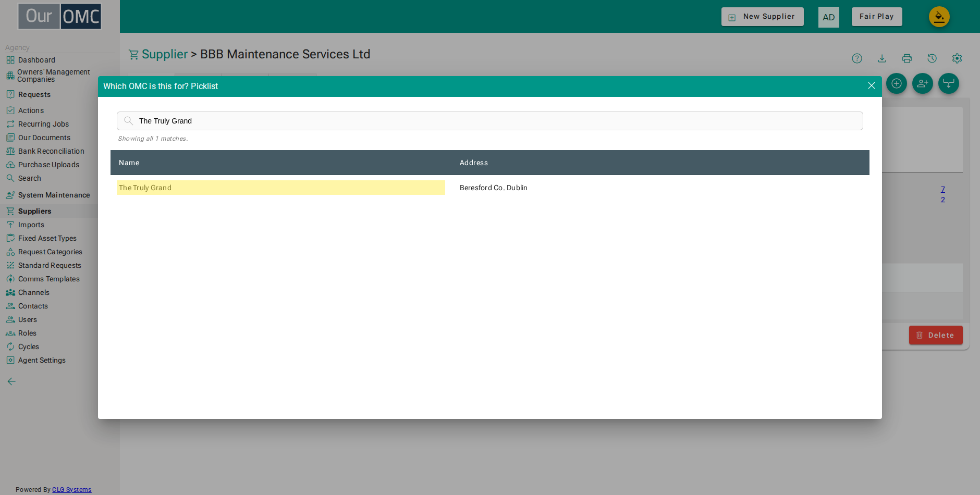Click the Delete button
980x495 pixels.
[935, 335]
